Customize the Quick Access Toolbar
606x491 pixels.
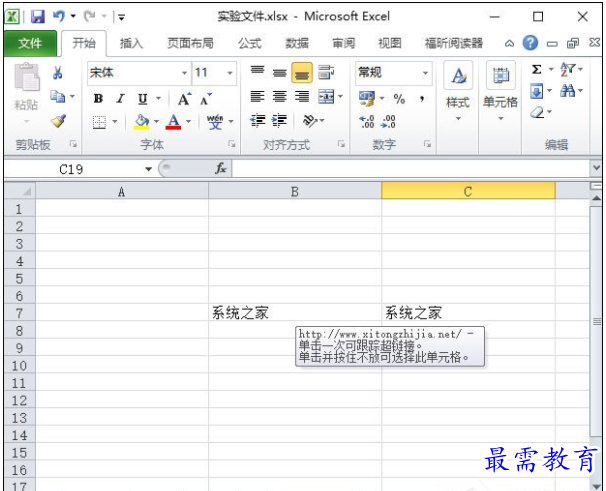tap(121, 17)
